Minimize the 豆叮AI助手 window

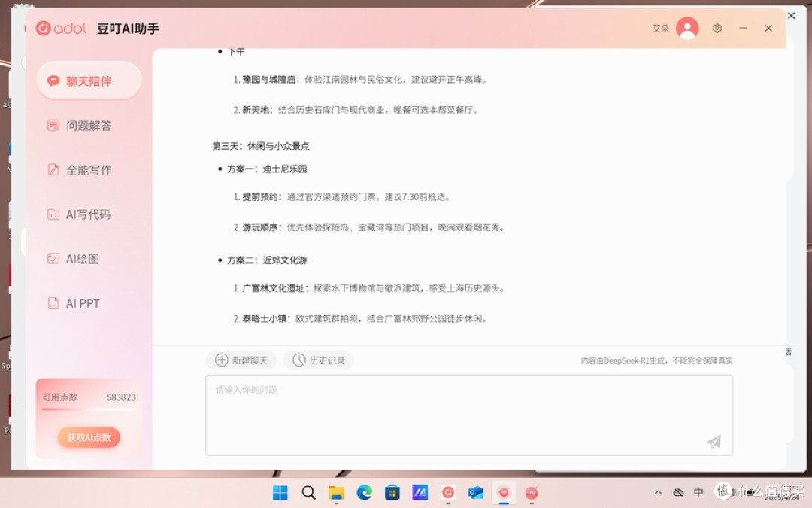[743, 28]
